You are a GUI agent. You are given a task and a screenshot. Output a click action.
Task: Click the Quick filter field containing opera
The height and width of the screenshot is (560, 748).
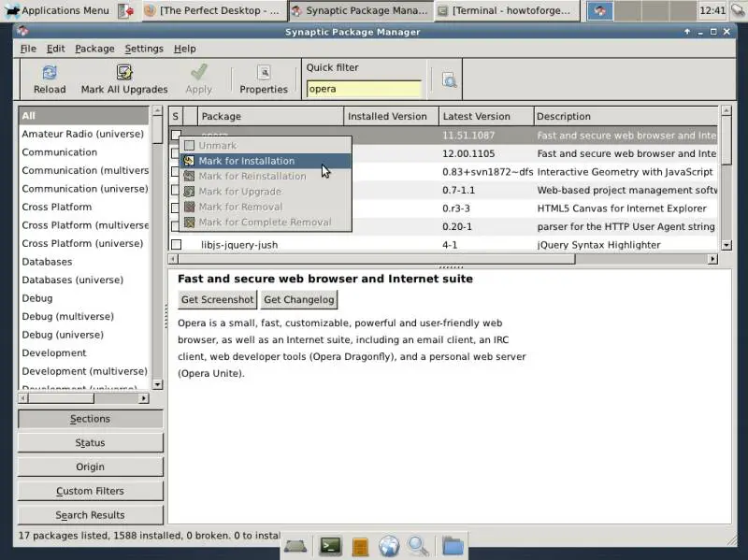(x=364, y=89)
